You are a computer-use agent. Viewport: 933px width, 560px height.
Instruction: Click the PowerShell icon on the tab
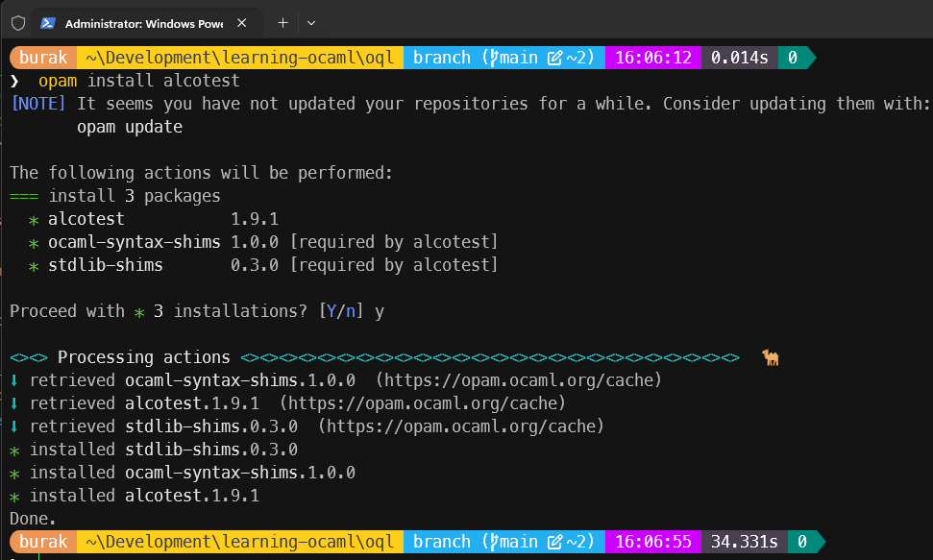(x=47, y=22)
